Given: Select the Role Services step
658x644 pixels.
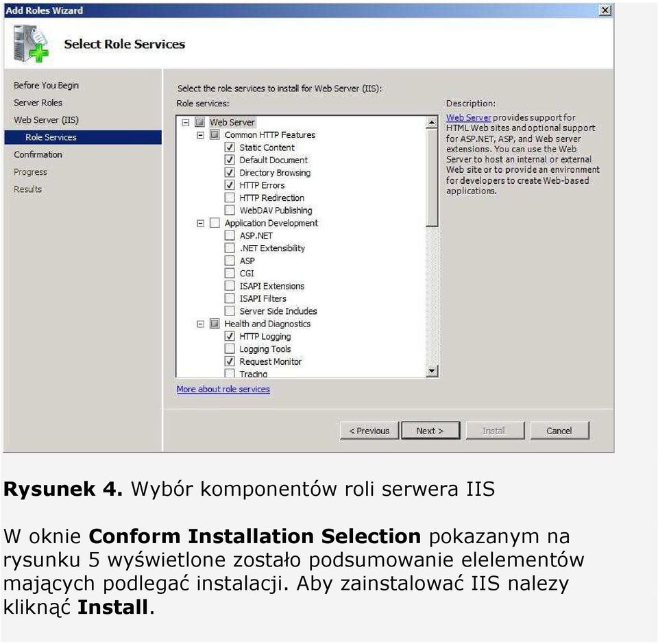Looking at the screenshot, I should coord(83,137).
